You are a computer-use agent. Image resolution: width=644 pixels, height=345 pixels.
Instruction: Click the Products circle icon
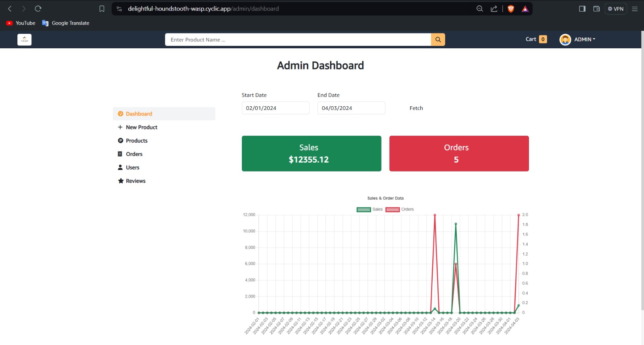pyautogui.click(x=120, y=140)
